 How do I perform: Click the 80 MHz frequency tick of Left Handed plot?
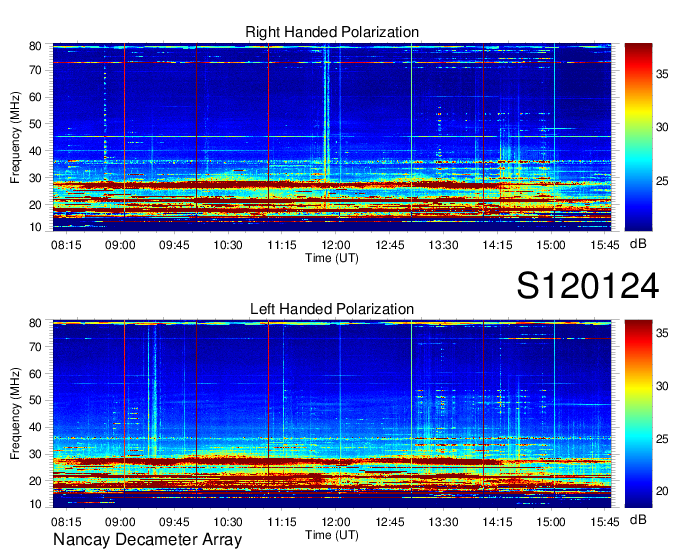coord(35,323)
